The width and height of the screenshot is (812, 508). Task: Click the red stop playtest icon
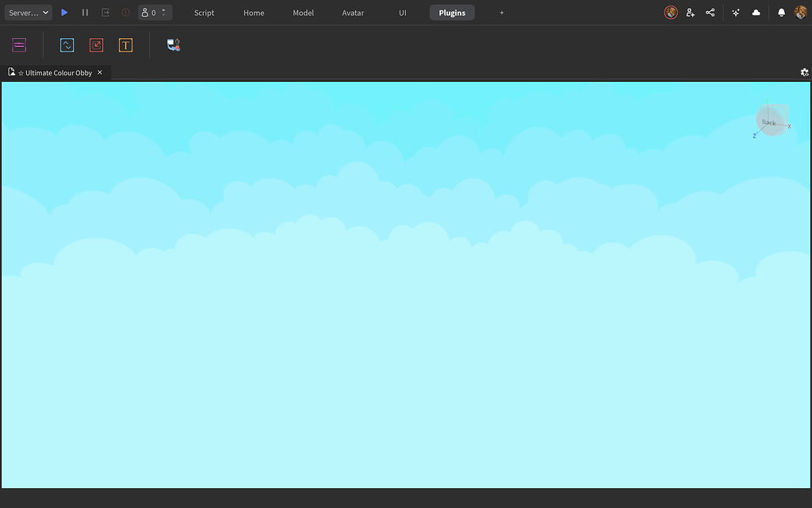pos(125,13)
